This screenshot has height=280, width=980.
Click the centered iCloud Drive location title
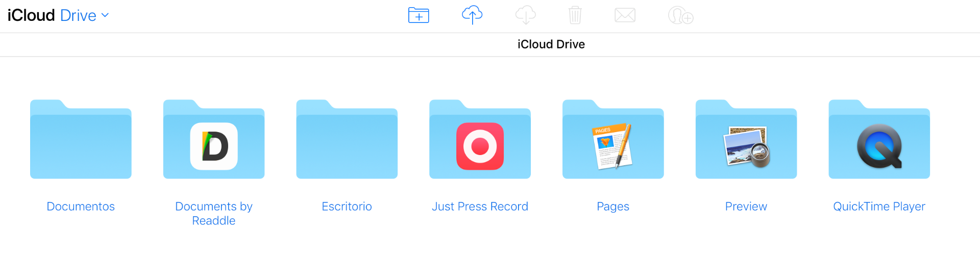click(551, 44)
